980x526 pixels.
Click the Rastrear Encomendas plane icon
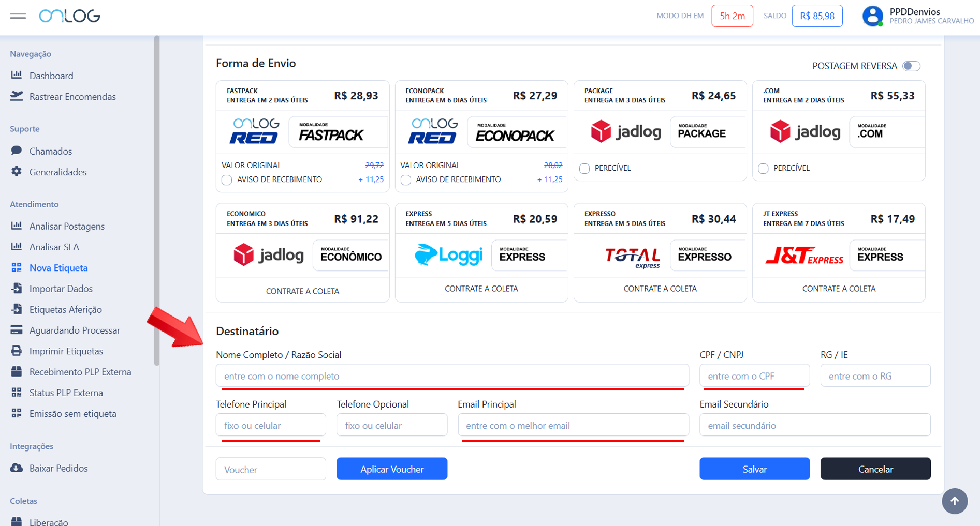tap(17, 96)
